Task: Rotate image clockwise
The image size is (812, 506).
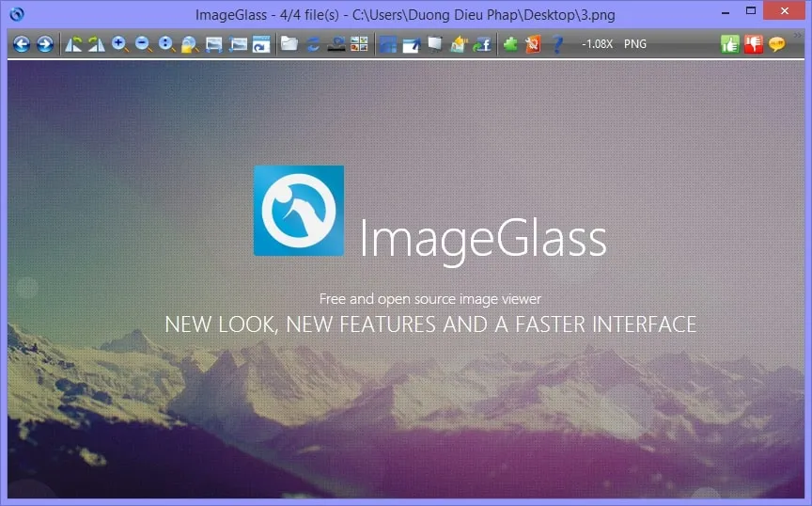Action: [97, 44]
